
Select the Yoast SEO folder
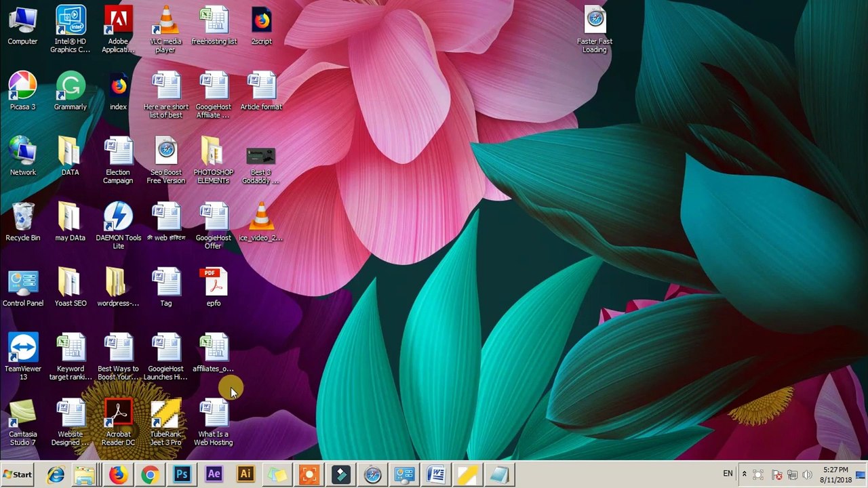click(x=71, y=288)
